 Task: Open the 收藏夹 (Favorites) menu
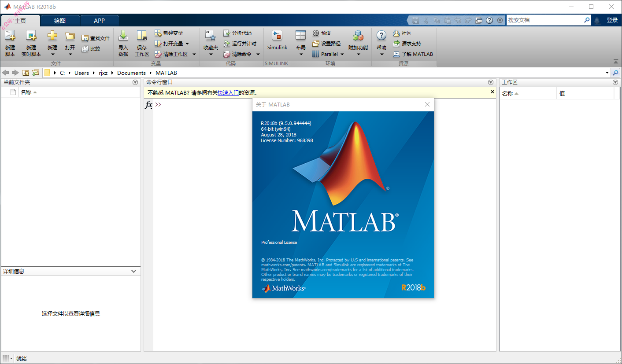pos(211,44)
